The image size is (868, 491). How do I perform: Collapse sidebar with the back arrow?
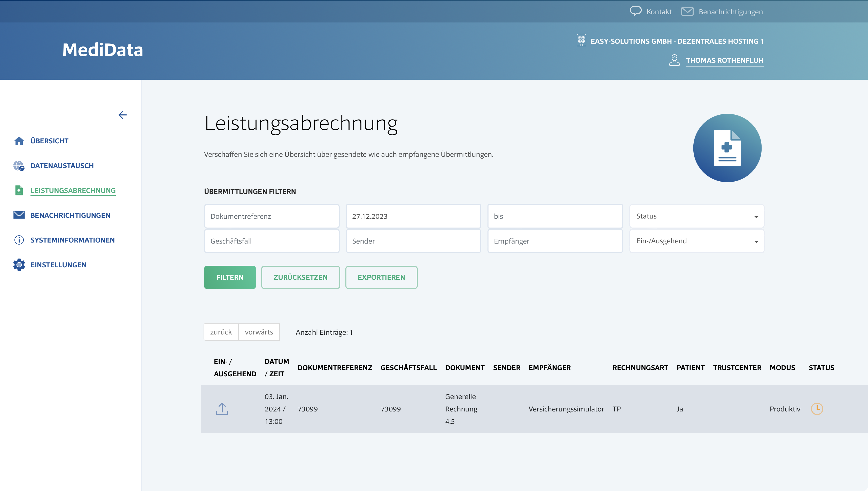[122, 115]
